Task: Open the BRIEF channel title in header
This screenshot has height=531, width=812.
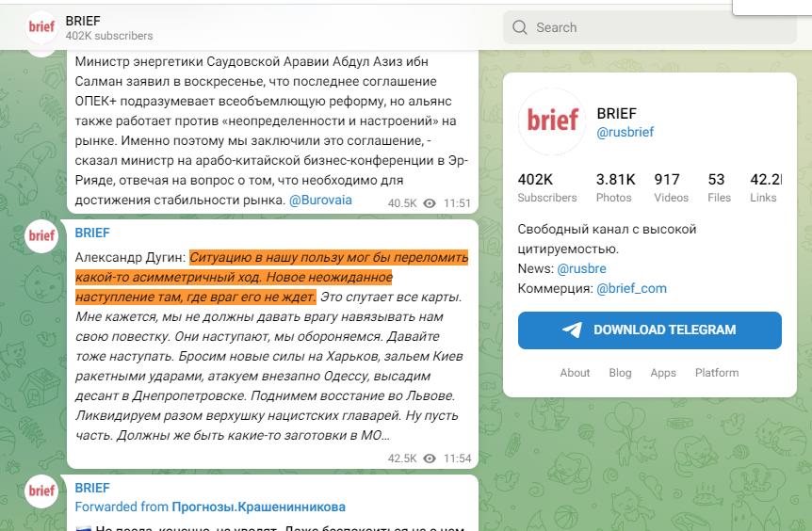Action: (83, 21)
